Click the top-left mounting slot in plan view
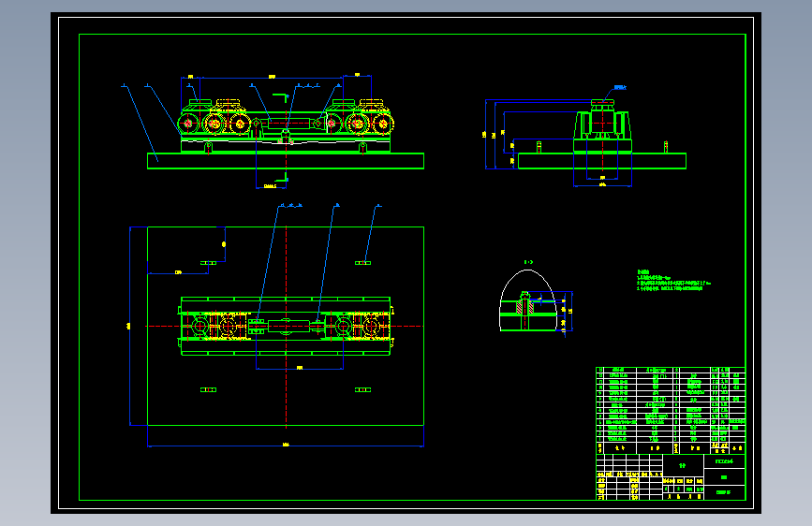 pos(208,263)
